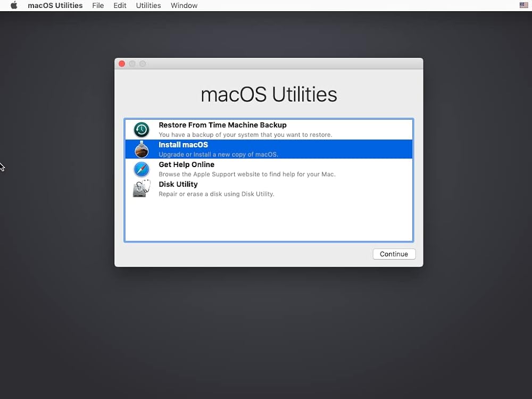
Task: Close the macOS Utilities window with red button
Action: click(122, 64)
